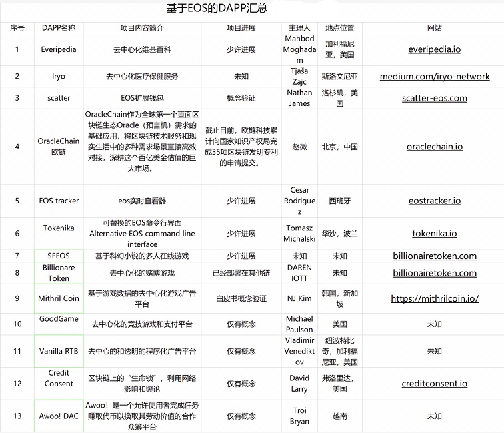Select the EOS tracker cell

point(59,201)
